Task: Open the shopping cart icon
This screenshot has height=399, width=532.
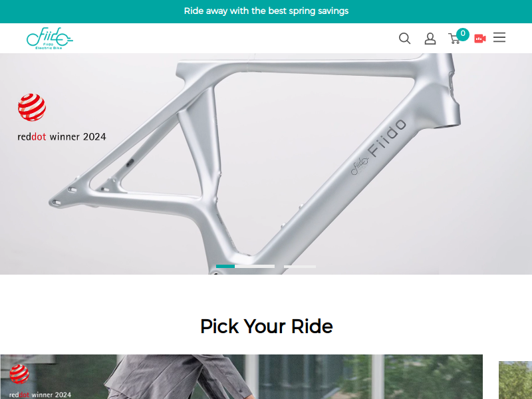Action: pyautogui.click(x=454, y=39)
